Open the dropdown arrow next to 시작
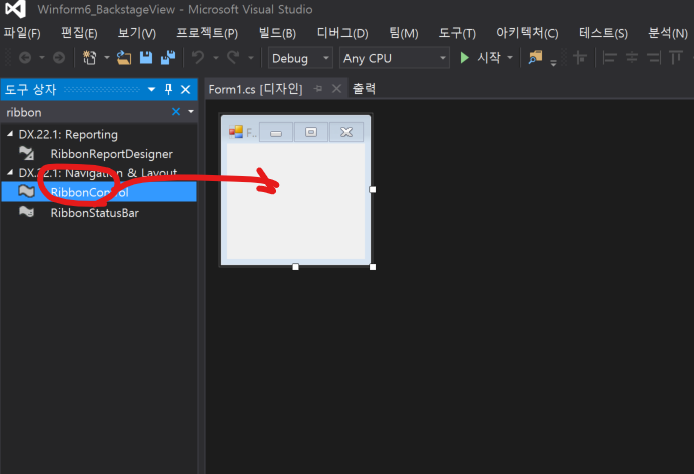Viewport: 694px width, 474px height. (x=510, y=58)
